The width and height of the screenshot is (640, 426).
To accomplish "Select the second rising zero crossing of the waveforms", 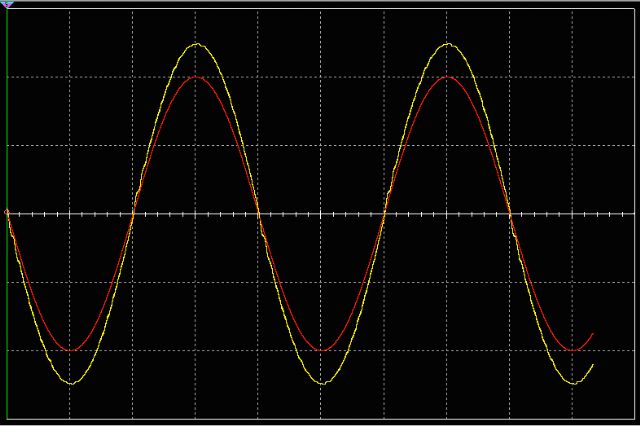I will click(385, 213).
